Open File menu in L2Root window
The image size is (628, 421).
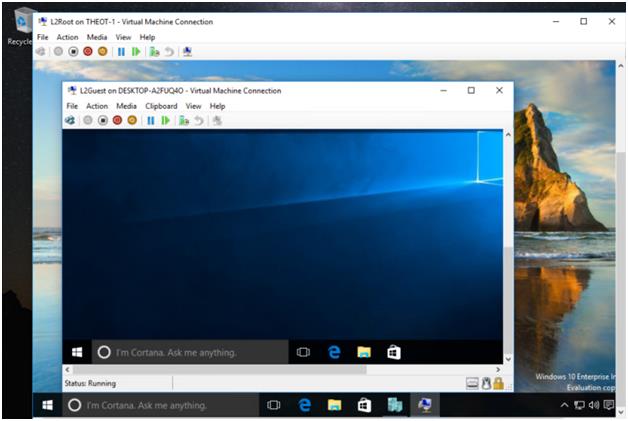coord(42,37)
